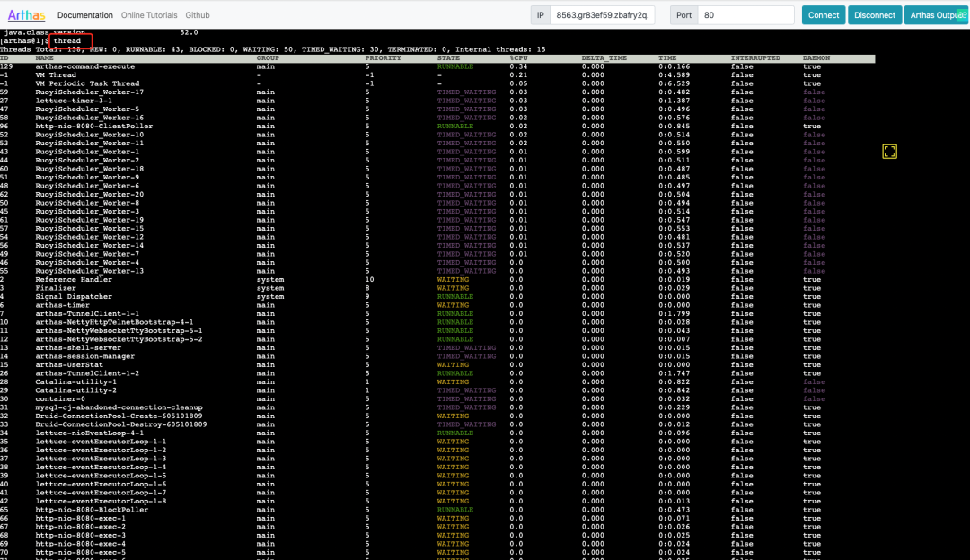
Task: Select mysql-cj-abandoned-connection-cleanup thread name
Action: 119,408
